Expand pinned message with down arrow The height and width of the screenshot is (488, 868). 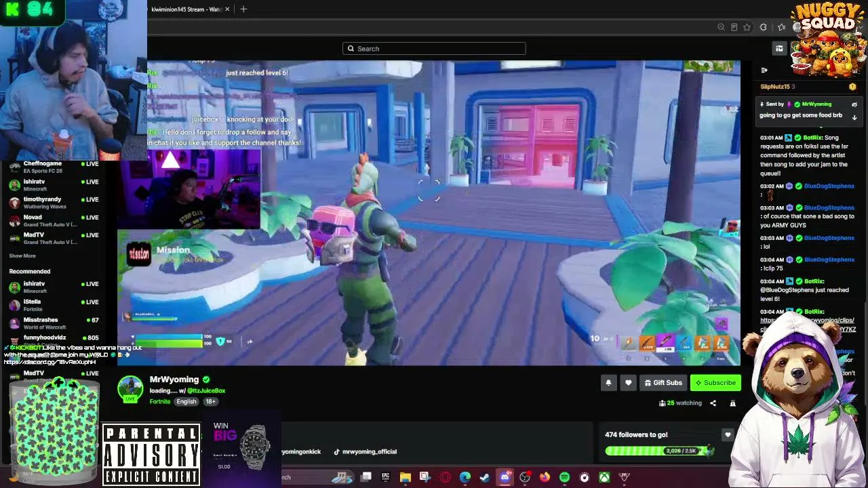(x=854, y=117)
